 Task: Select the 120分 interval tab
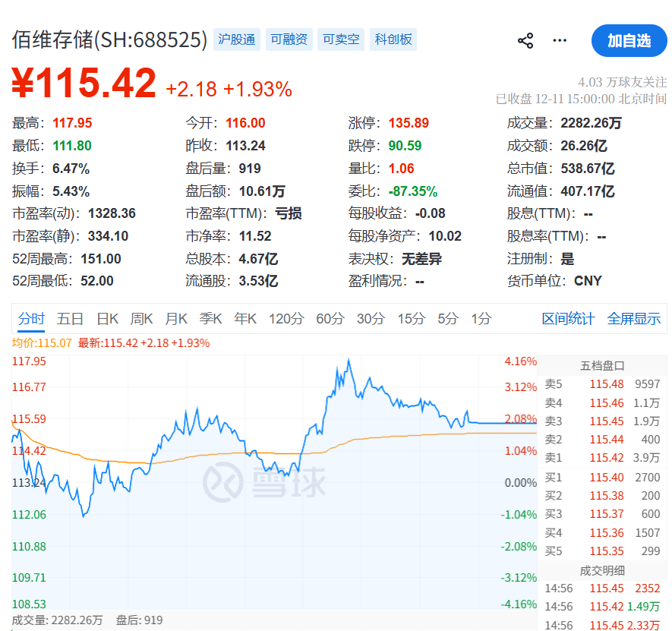coord(286,319)
